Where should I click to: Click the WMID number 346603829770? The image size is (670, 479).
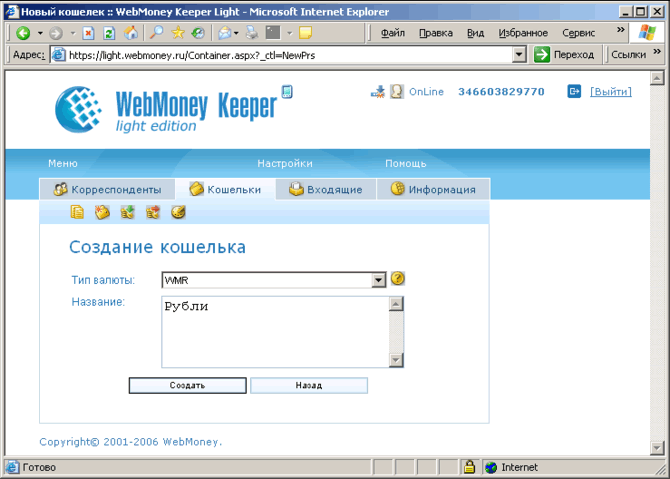tap(501, 91)
